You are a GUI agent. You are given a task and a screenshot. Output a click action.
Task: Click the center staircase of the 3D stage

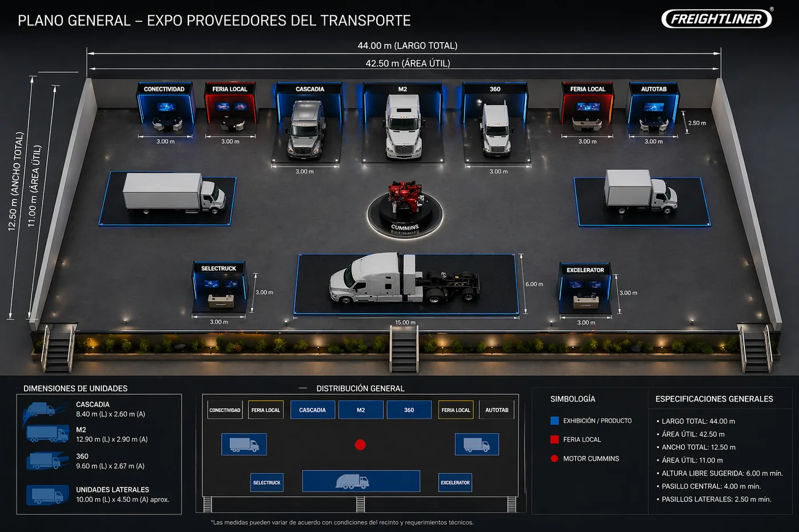[404, 349]
